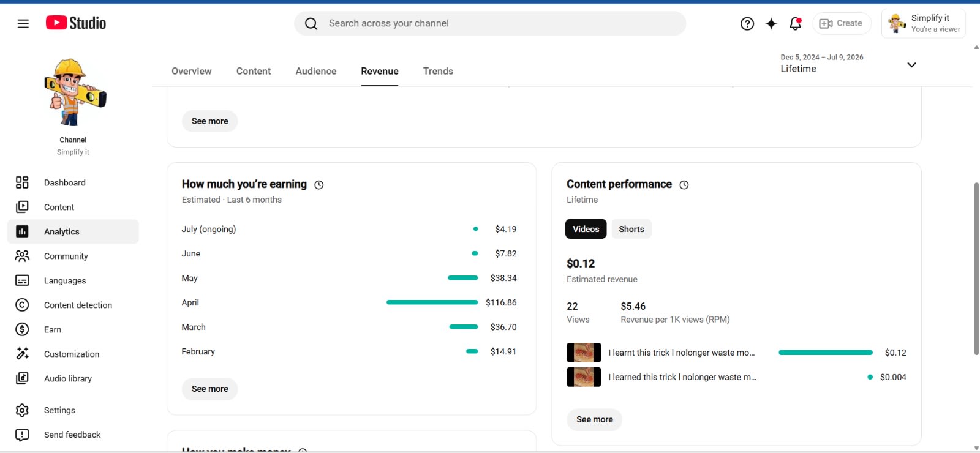Open Settings in the sidebar
980x453 pixels.
coord(73,410)
